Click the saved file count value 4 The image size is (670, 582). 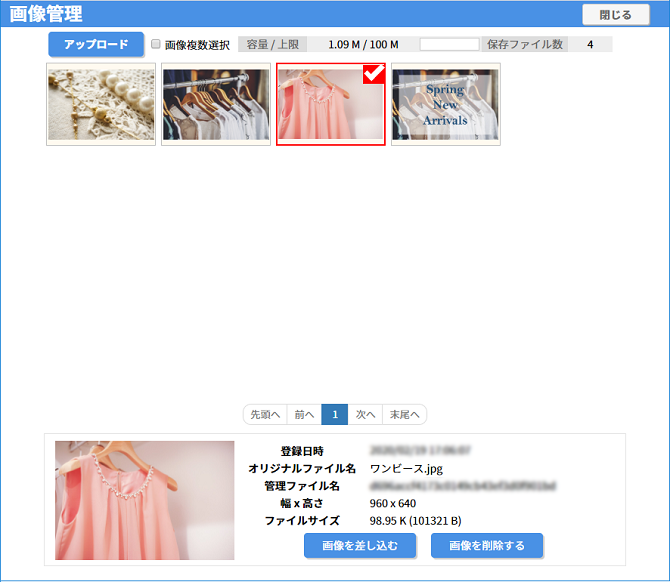tap(590, 44)
